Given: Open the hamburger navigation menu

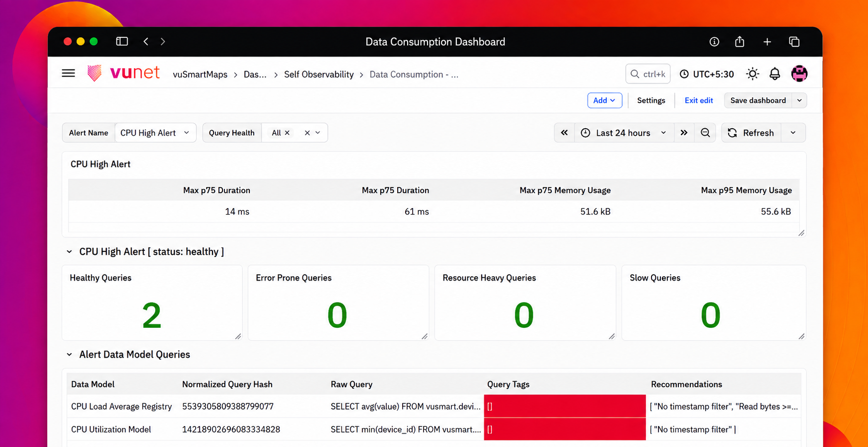Looking at the screenshot, I should point(69,74).
